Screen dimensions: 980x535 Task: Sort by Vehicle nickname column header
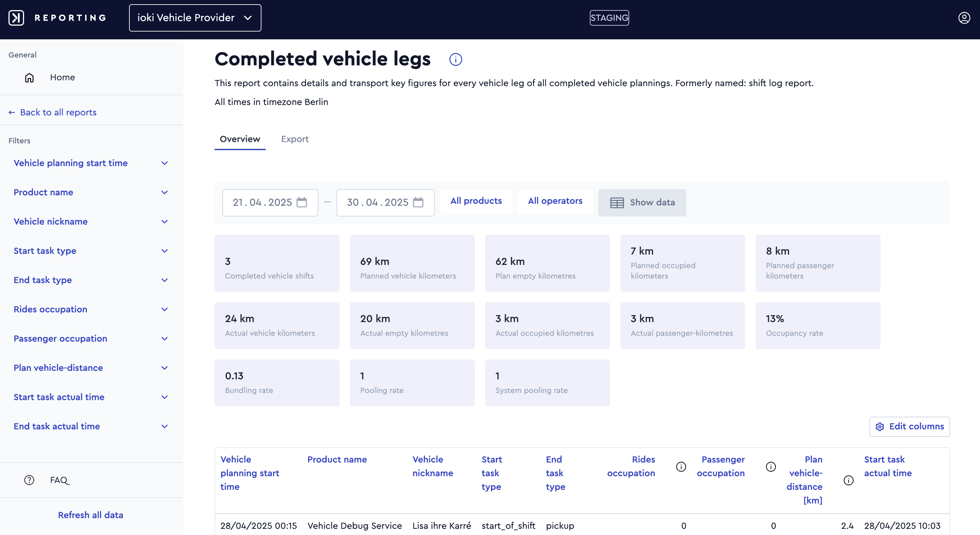[432, 466]
